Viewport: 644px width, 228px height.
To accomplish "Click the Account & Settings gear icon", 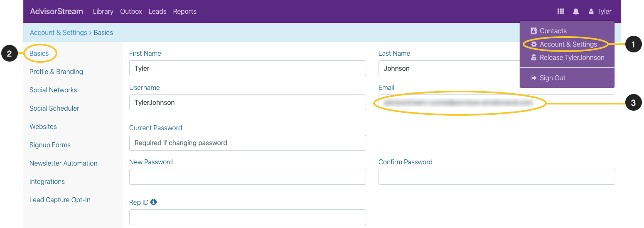I will (x=534, y=44).
